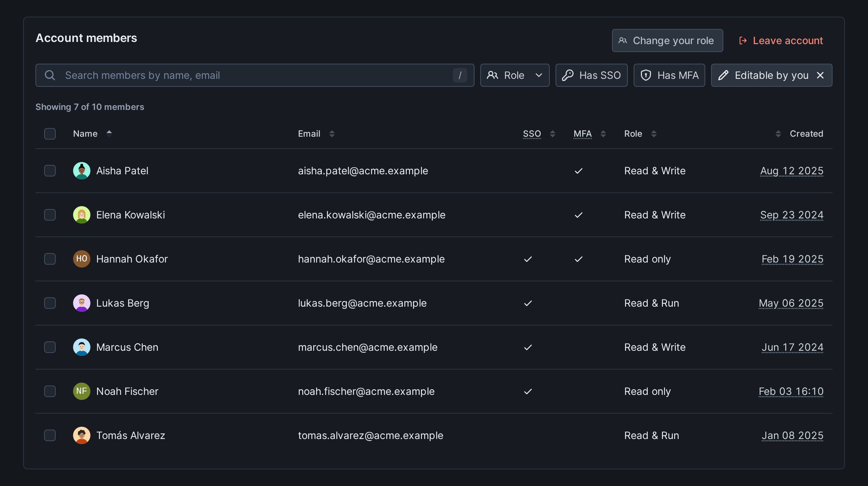Viewport: 868px width, 486px height.
Task: Click the SSO column header label
Action: point(532,134)
